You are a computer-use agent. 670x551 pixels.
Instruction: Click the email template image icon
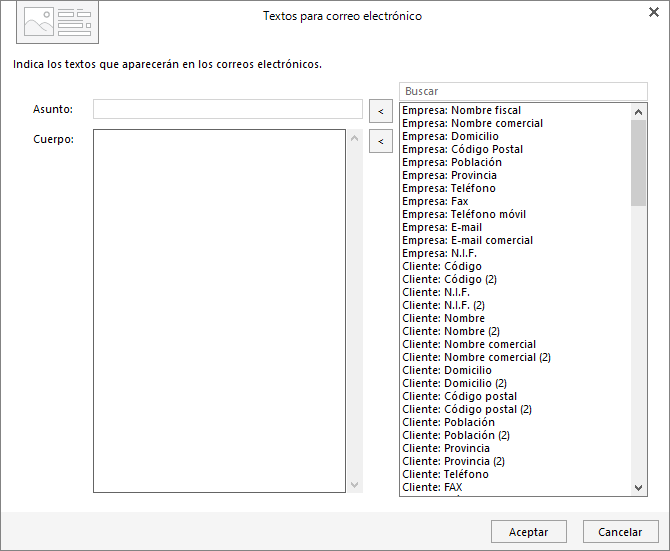tap(57, 22)
